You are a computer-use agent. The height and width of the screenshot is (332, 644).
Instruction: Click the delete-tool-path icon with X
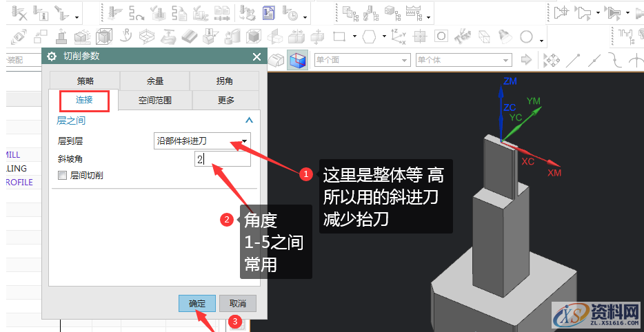(19, 14)
